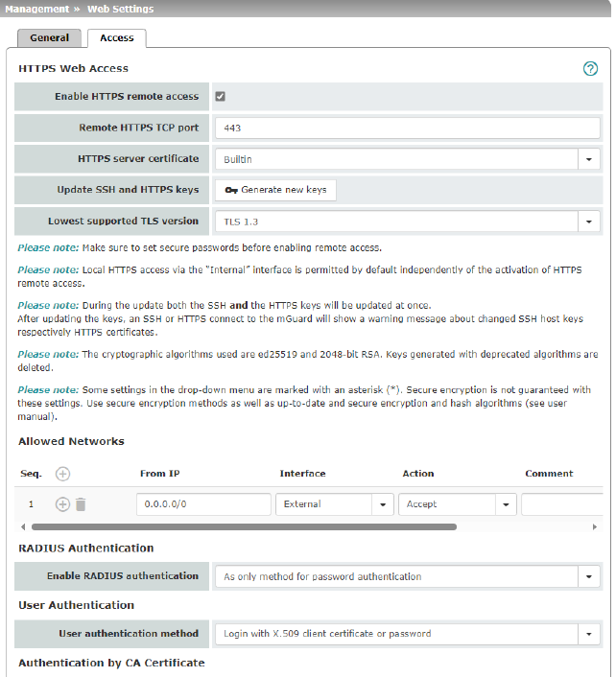Click the Comment column header
616x677 pixels.
click(549, 474)
